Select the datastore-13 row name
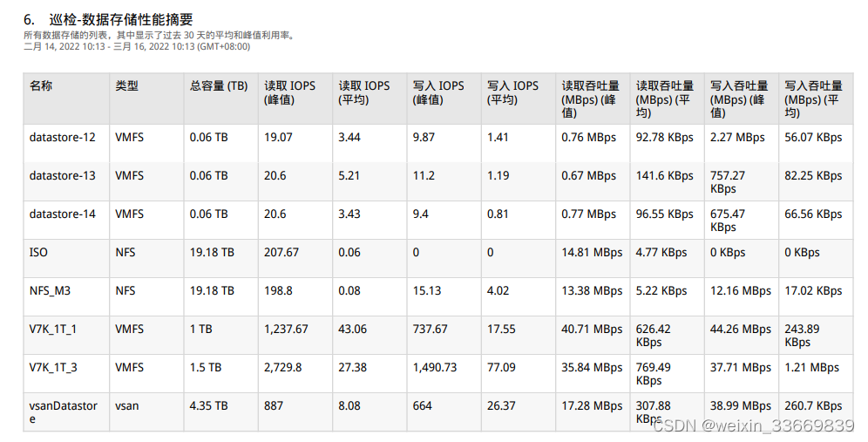The image size is (868, 442). coord(63,175)
